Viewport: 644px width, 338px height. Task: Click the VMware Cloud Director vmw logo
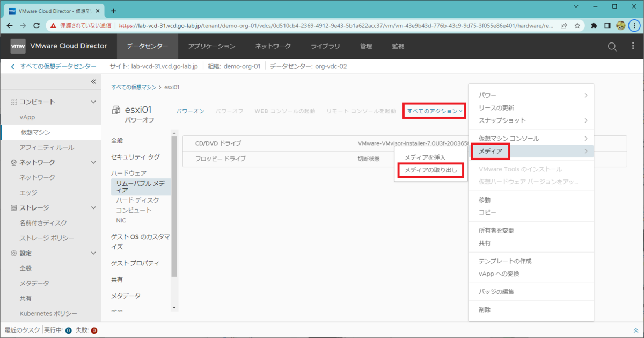18,46
